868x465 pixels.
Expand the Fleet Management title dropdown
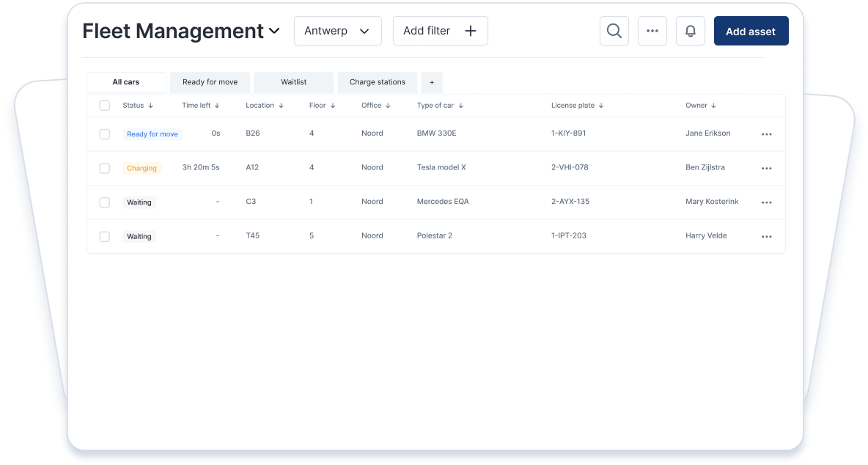274,31
